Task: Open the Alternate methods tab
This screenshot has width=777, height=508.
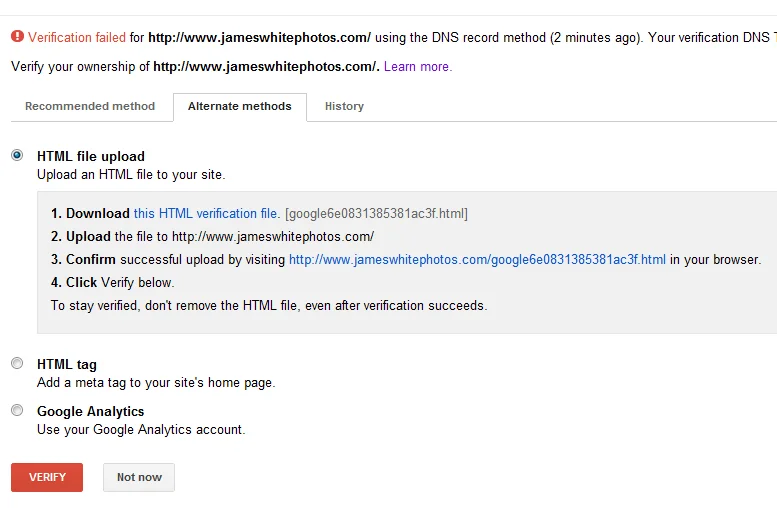Action: point(240,107)
